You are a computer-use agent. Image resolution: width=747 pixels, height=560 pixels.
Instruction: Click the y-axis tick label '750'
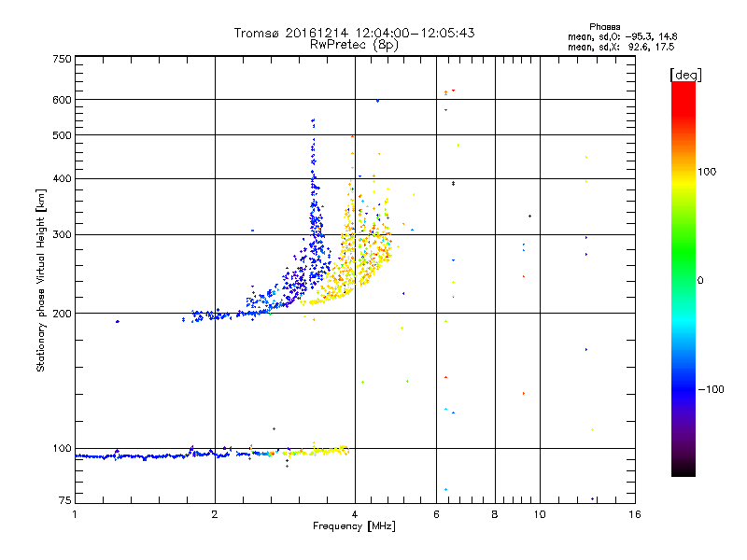[x=62, y=59]
